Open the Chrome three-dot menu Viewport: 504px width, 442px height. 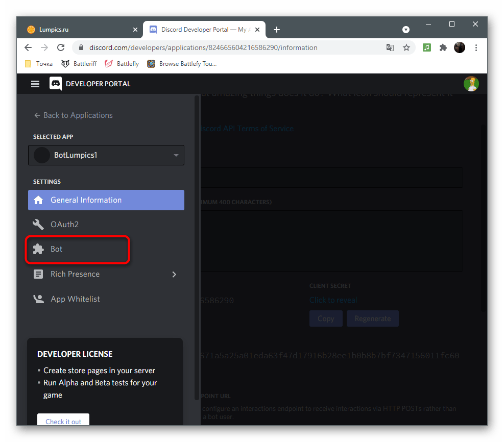(x=476, y=47)
